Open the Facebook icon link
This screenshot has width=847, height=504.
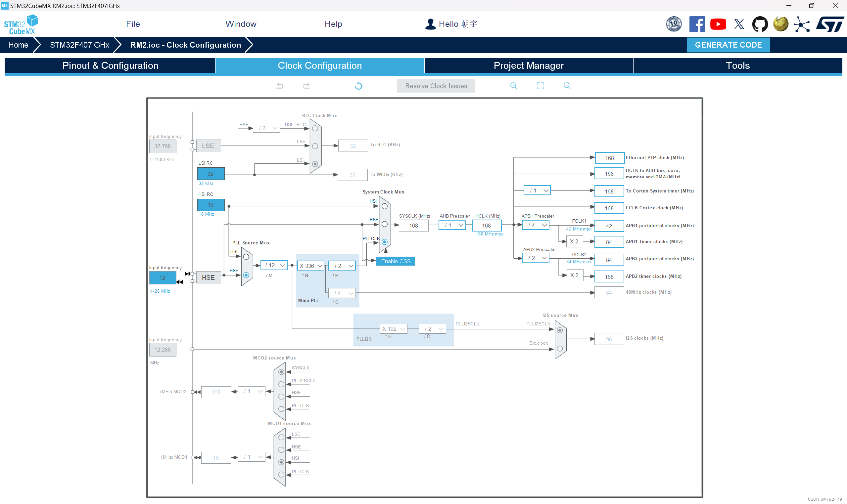(697, 24)
